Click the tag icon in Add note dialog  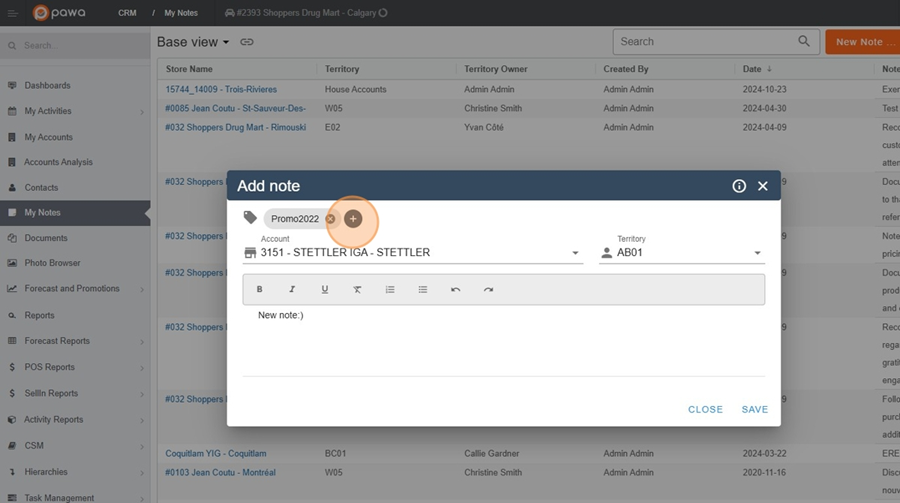250,217
